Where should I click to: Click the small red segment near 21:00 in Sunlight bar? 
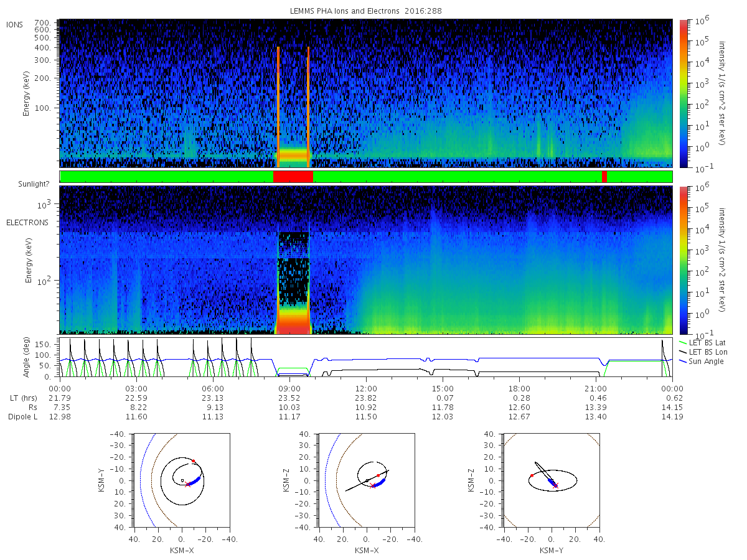(x=604, y=177)
